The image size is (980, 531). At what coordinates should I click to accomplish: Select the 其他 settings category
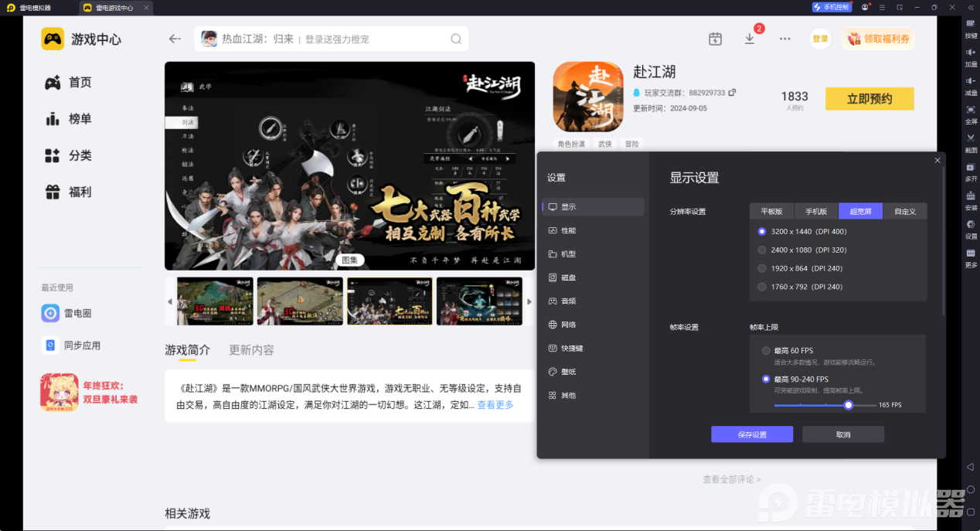point(594,395)
